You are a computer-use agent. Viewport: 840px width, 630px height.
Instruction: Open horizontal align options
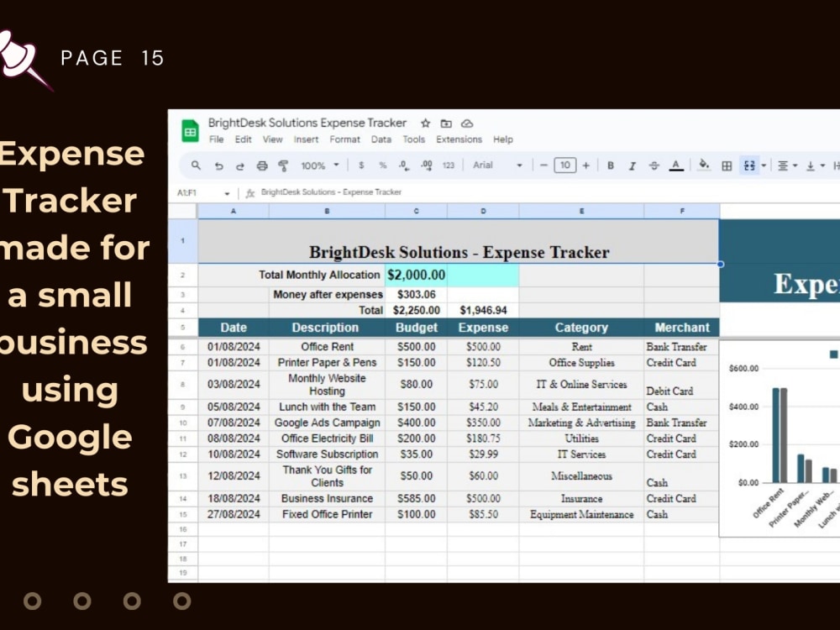coord(788,166)
